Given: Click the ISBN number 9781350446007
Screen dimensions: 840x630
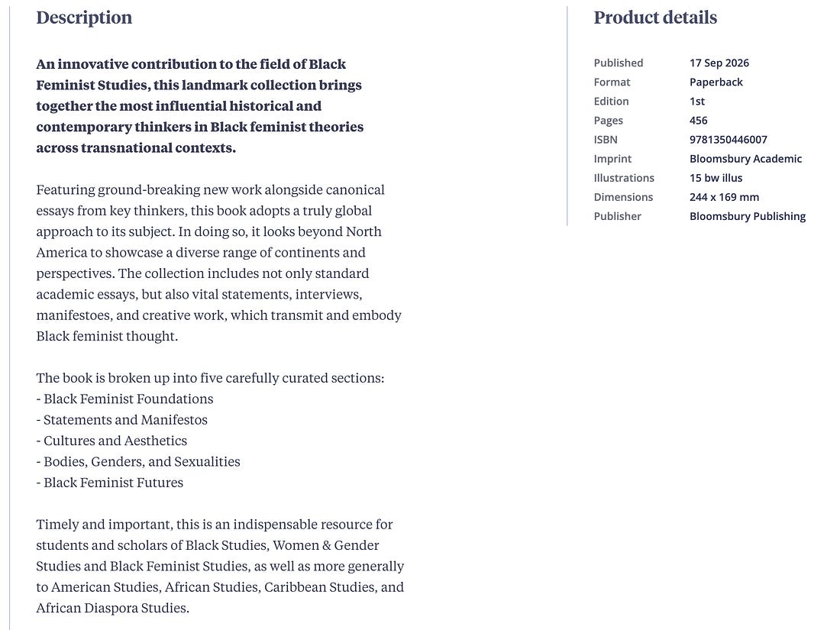Looking at the screenshot, I should tap(728, 140).
